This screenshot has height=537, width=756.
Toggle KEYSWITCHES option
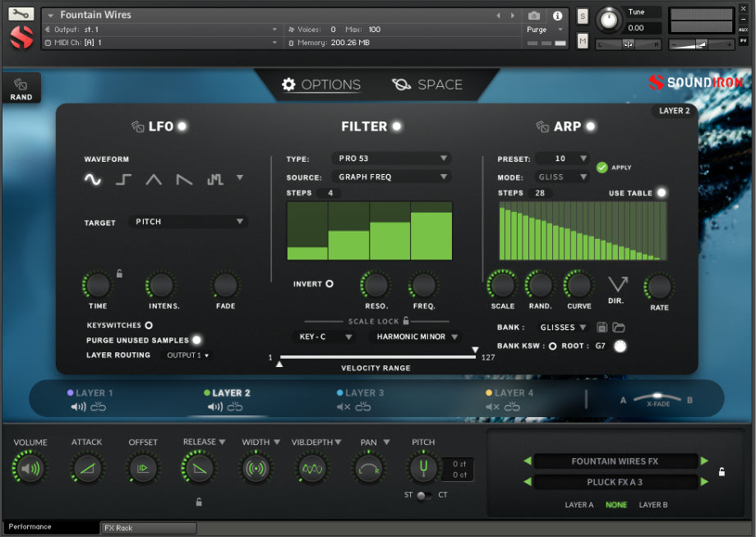pos(149,325)
